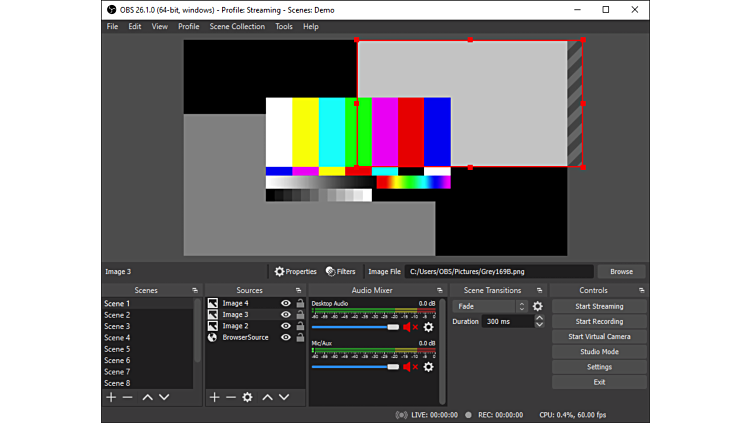
Task: Adjust the Desktop Audio volume slider
Action: click(x=393, y=327)
